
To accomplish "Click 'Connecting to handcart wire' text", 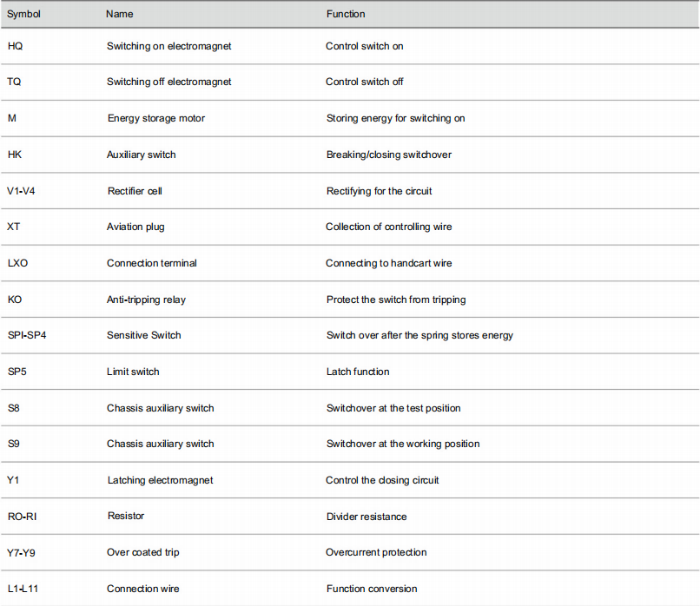I will tap(388, 263).
